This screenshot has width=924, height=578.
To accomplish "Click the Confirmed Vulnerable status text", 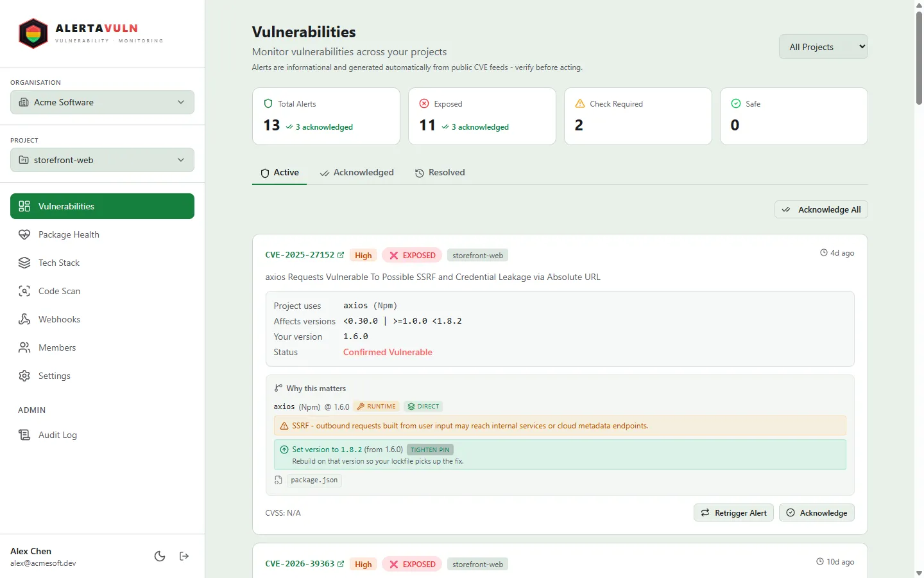I will tap(388, 352).
